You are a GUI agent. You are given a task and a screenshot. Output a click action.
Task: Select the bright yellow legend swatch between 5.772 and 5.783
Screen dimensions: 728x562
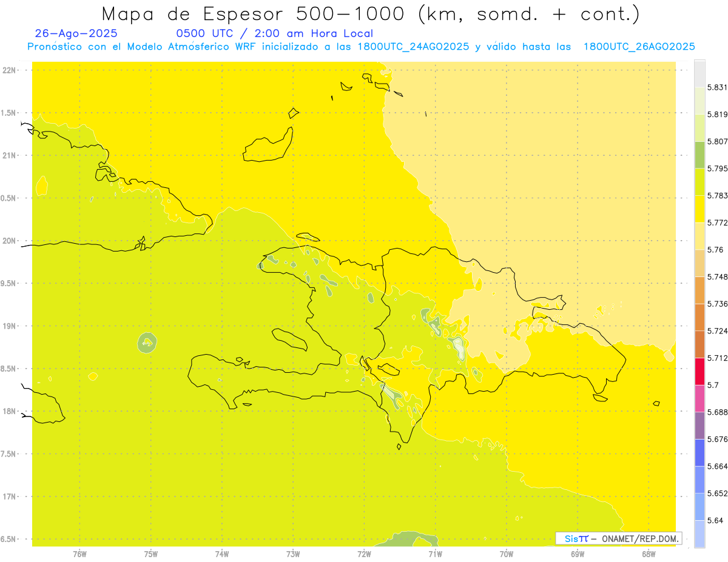click(x=699, y=209)
